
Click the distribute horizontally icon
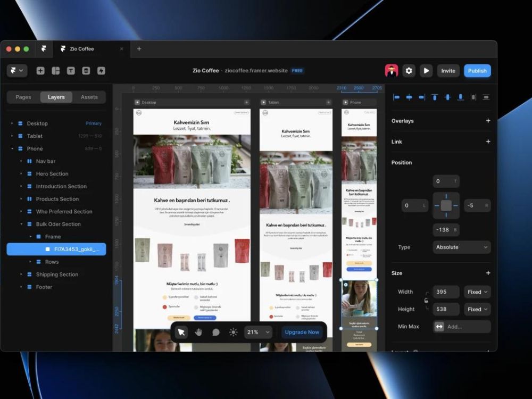[x=473, y=97]
